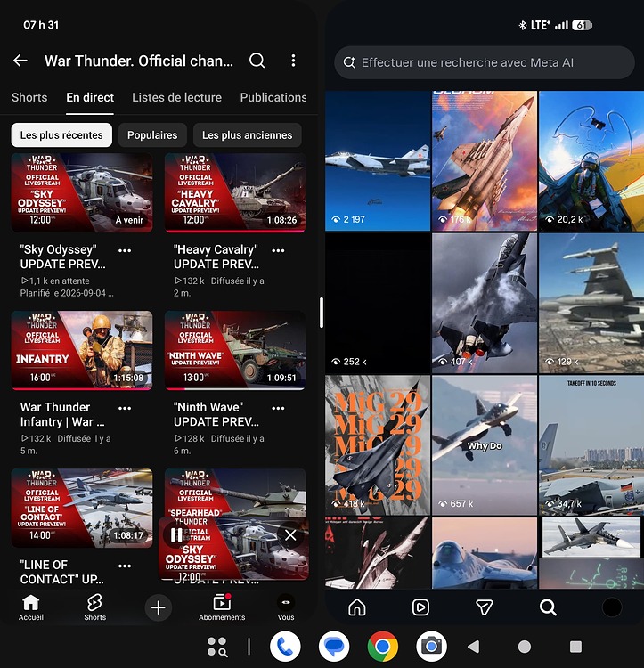Image resolution: width=644 pixels, height=668 pixels.
Task: Select the Instagram search explore tab
Action: [x=548, y=607]
